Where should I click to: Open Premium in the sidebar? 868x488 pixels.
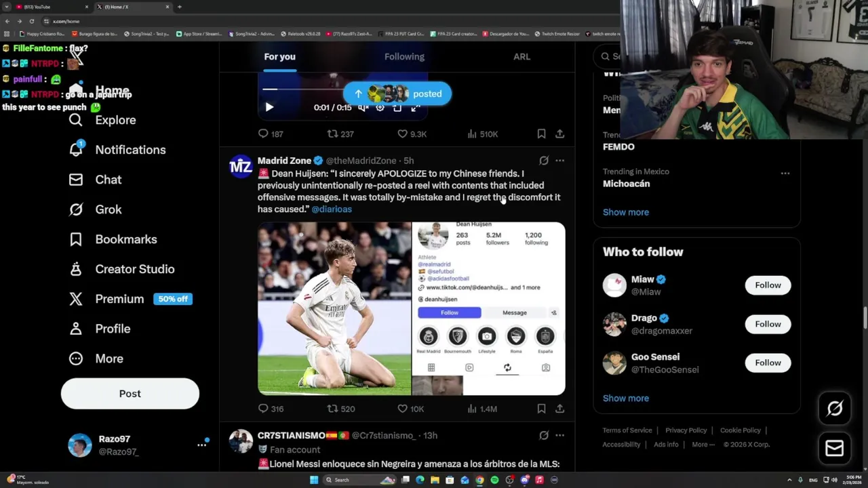pos(130,299)
